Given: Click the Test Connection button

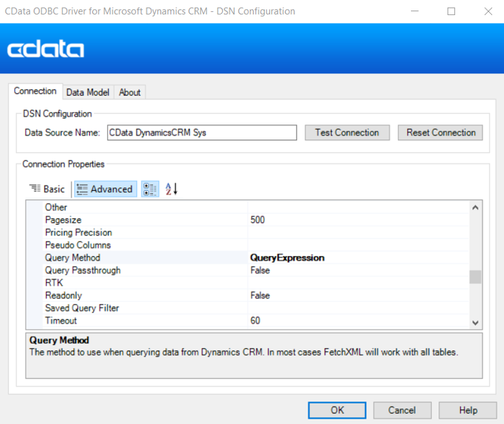Looking at the screenshot, I should point(347,132).
